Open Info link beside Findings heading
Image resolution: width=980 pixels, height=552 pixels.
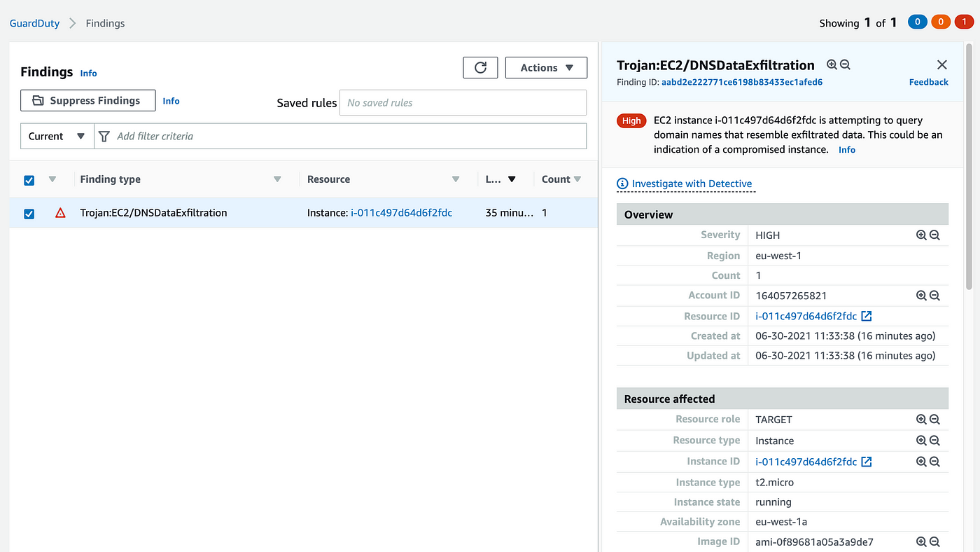[x=88, y=73]
